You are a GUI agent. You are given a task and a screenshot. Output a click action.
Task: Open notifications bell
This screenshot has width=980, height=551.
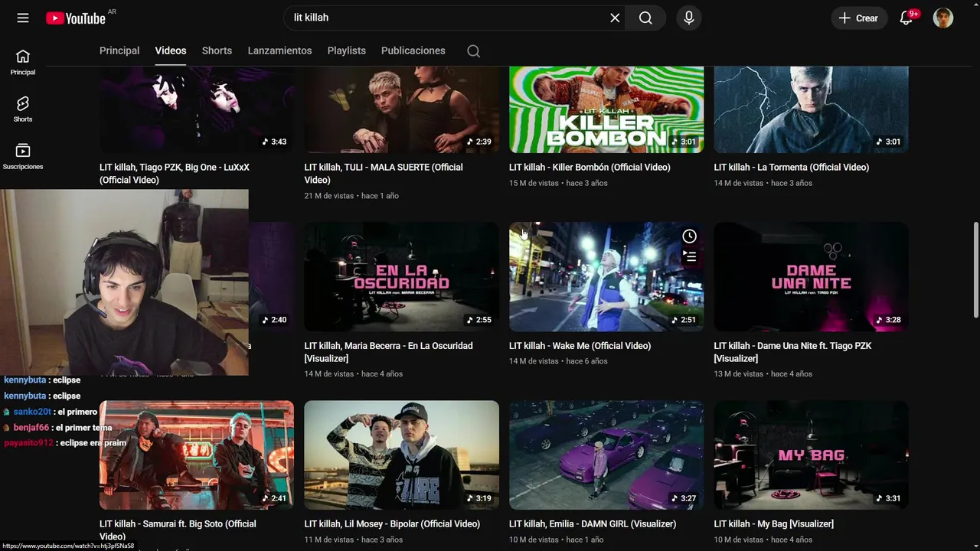(x=906, y=18)
